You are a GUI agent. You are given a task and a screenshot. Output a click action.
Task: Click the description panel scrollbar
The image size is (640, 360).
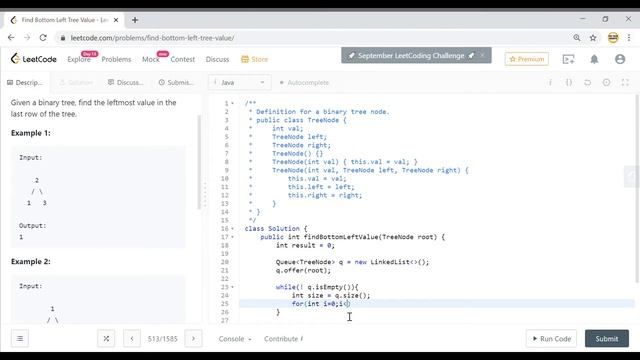coord(199,162)
